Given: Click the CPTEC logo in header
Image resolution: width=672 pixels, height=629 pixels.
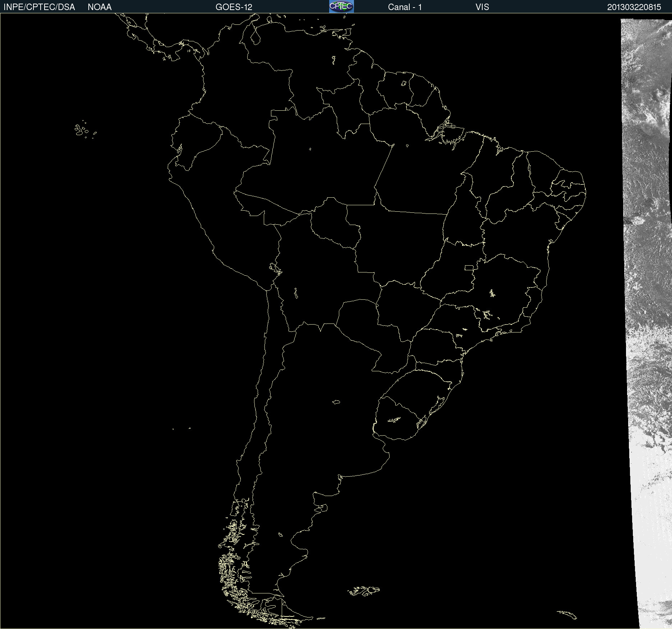Looking at the screenshot, I should tap(341, 6).
